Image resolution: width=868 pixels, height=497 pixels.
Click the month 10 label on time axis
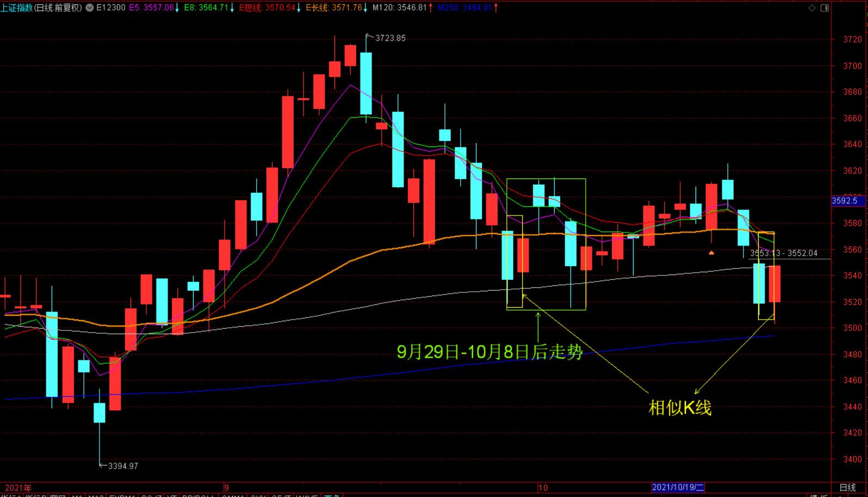pos(543,488)
